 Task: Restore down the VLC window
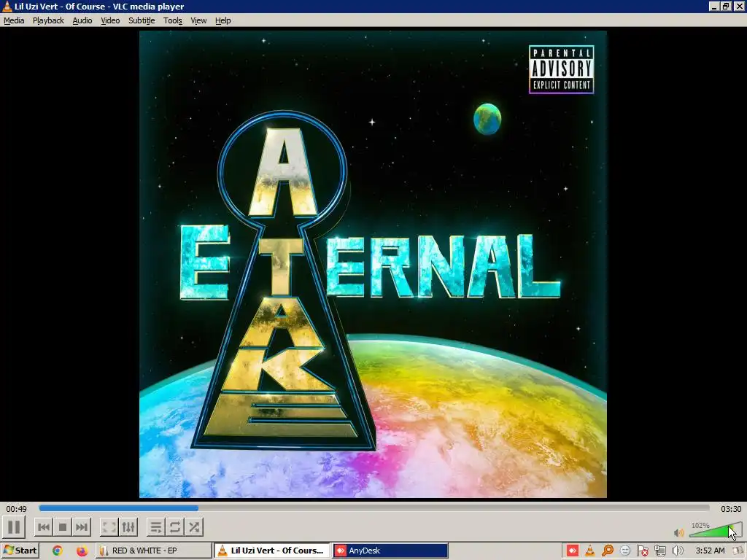tap(726, 6)
